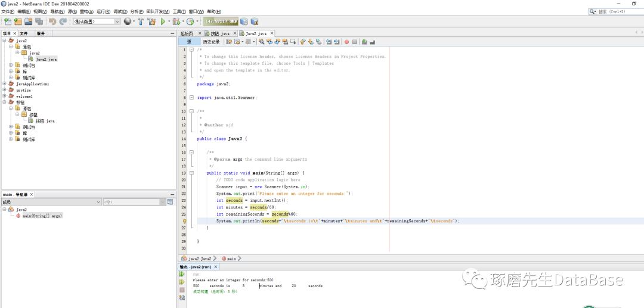Click the main breadcrumb in editor footer
This screenshot has width=644, height=308.
coord(229,259)
